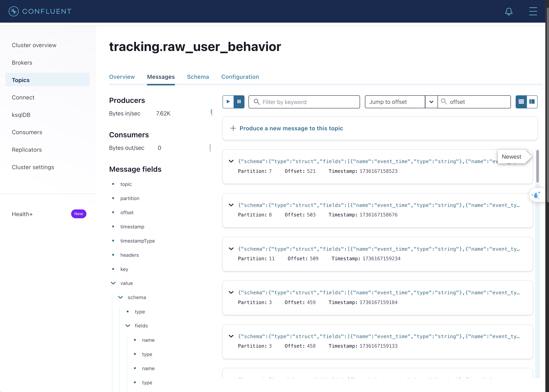549x392 pixels.
Task: Click the magnifier in keyword filter
Action: click(257, 102)
